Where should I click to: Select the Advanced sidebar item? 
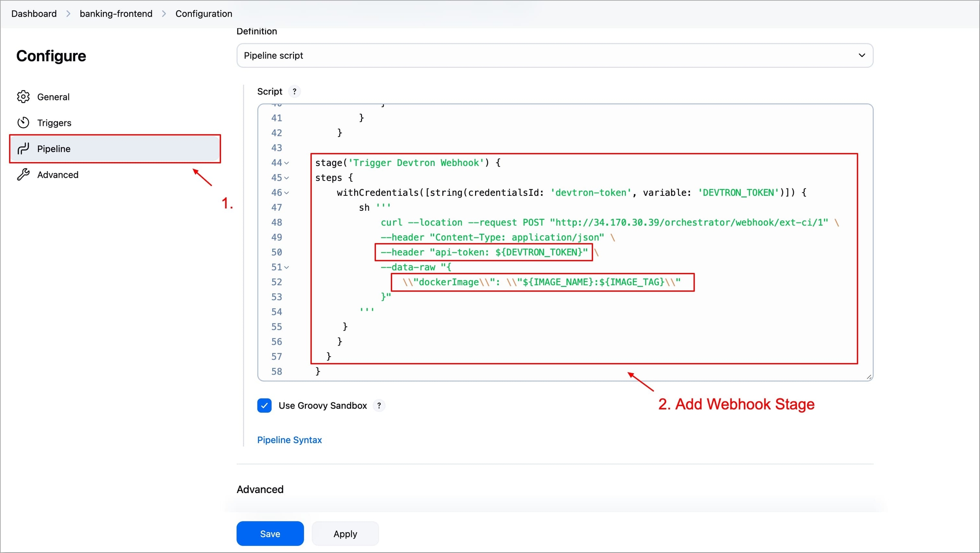click(x=57, y=175)
